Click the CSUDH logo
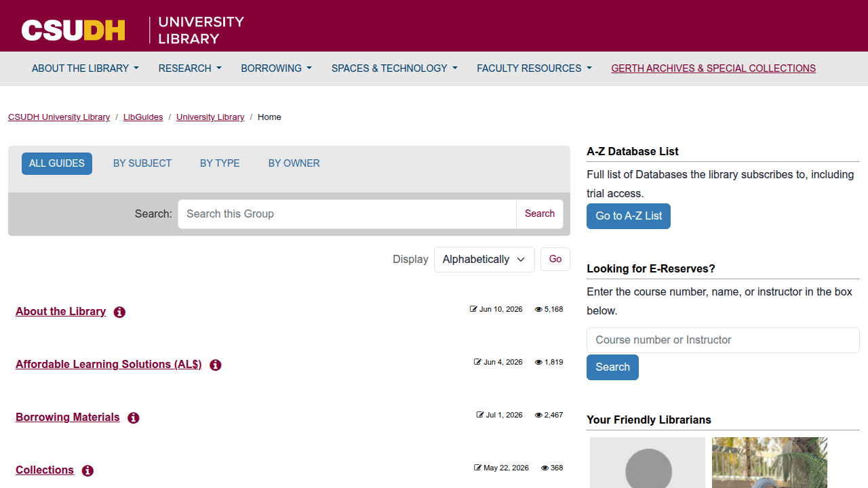This screenshot has height=488, width=868. click(73, 30)
